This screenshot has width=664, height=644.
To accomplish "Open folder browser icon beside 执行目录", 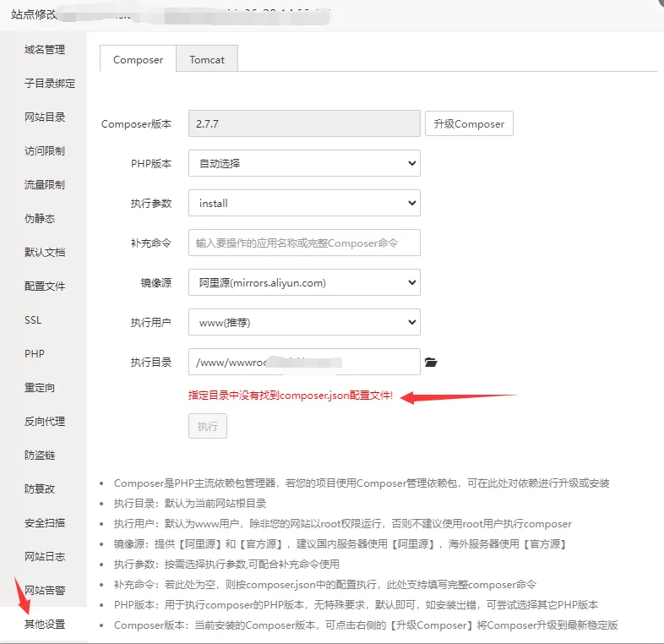I will [431, 363].
